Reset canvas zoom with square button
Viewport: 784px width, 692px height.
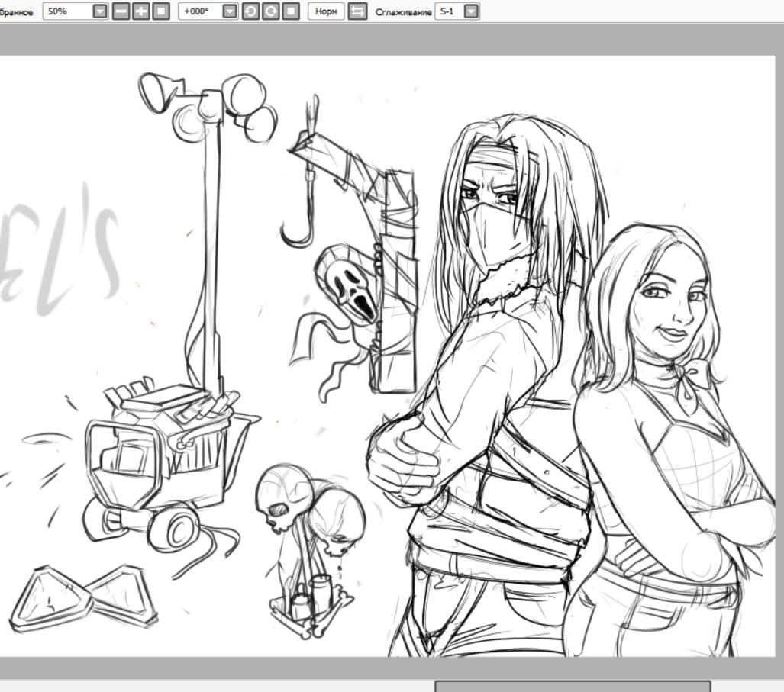point(160,11)
